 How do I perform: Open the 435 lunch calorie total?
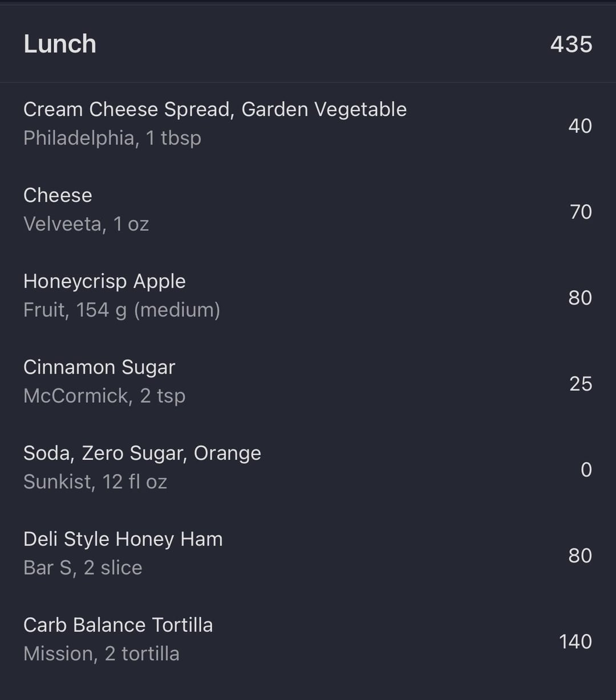click(571, 44)
